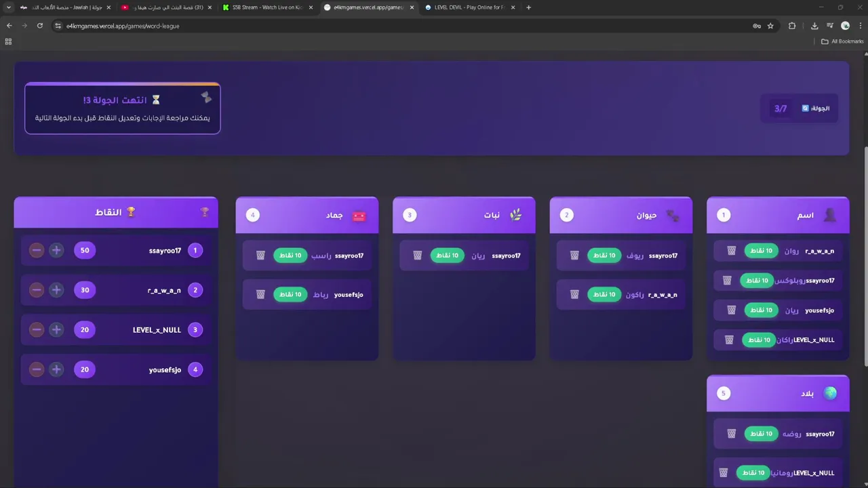
Task: Click LEVEL_x_NULL name in scoreboard
Action: (x=157, y=330)
